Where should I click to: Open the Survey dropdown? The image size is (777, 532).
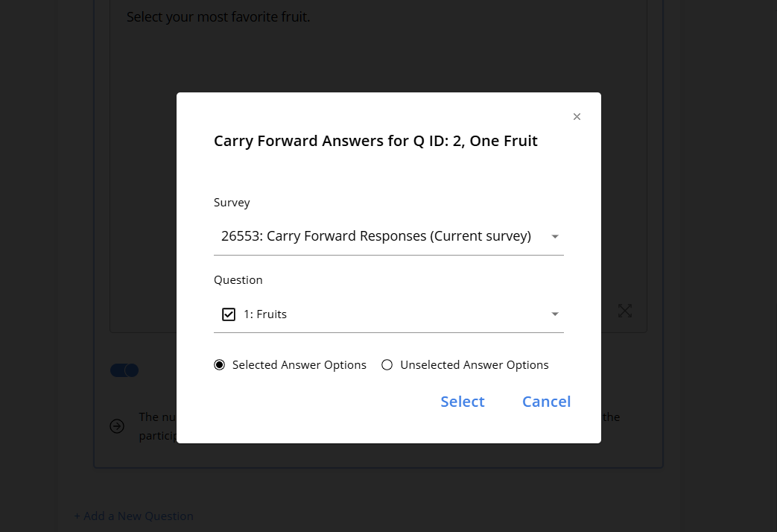(x=555, y=236)
